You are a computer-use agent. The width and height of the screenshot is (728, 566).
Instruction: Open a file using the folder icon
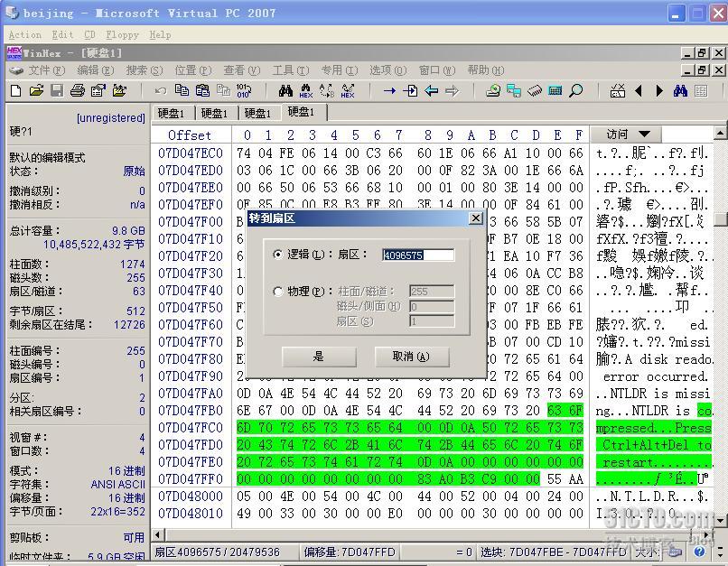(36, 90)
